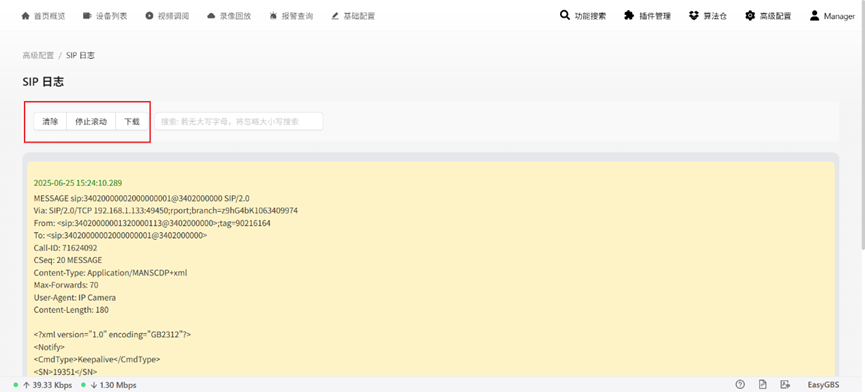865x392 pixels.
Task: Open 报警查询 alarm query page
Action: pos(291,16)
